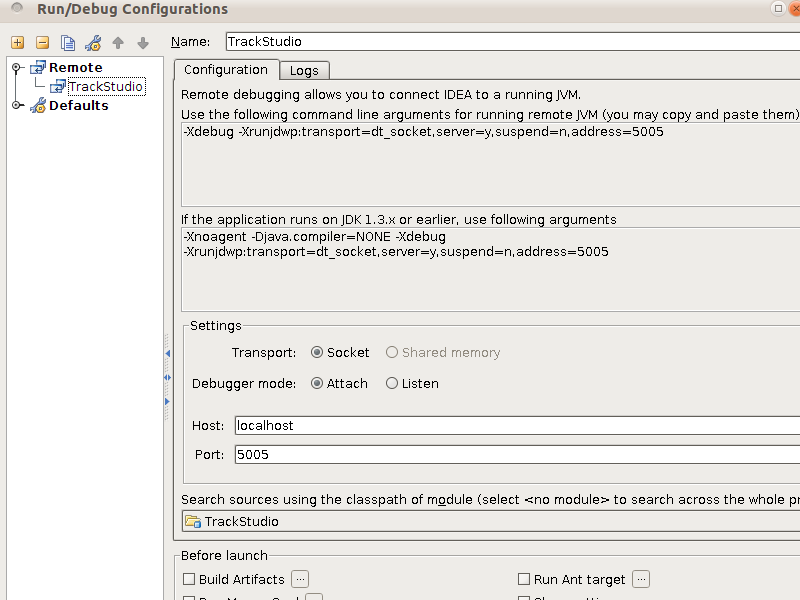Choose Listen debugger mode

pos(392,383)
